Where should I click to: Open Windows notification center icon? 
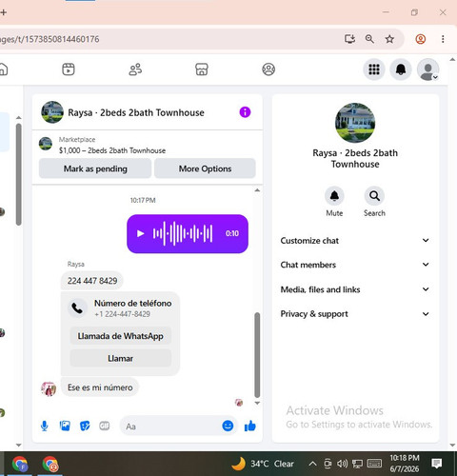(437, 464)
